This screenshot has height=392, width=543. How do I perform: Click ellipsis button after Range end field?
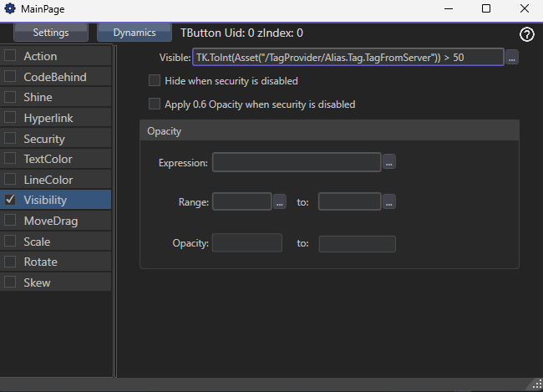(x=389, y=202)
